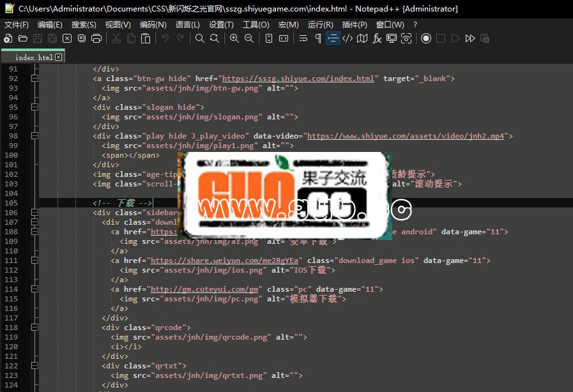Click the Undo arrow icon
The width and height of the screenshot is (573, 392).
click(165, 38)
